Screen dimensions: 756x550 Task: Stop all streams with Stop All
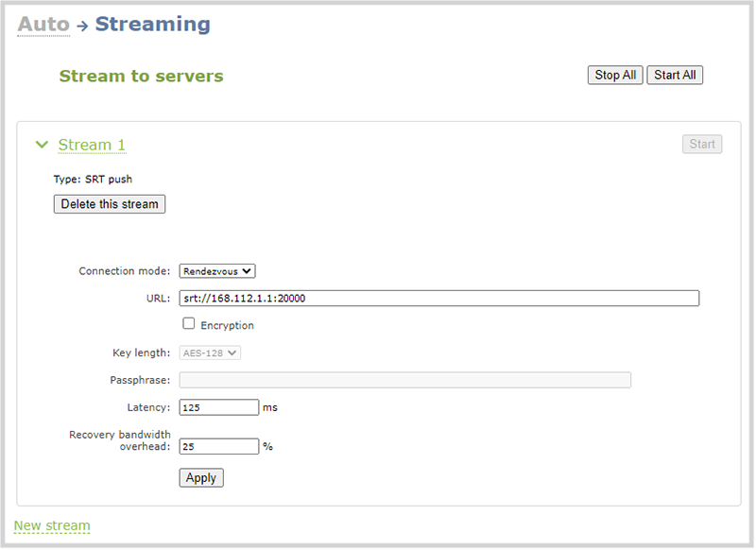[x=615, y=76]
